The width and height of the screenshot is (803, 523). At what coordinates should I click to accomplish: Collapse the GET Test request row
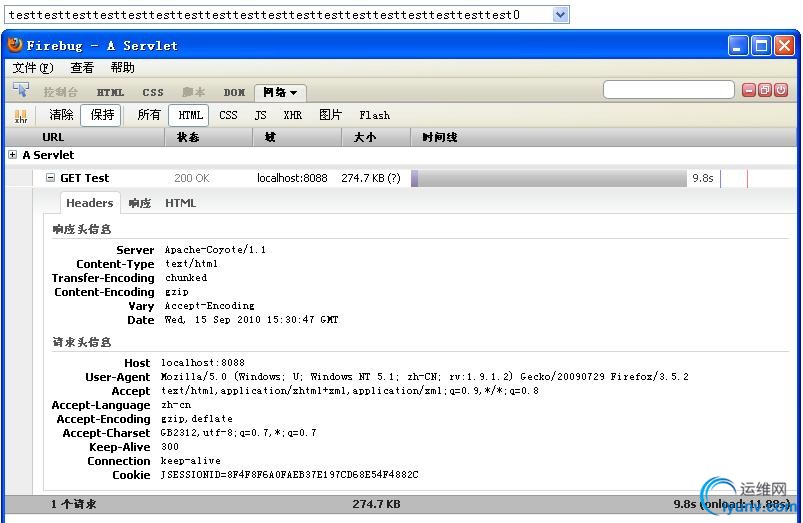50,178
